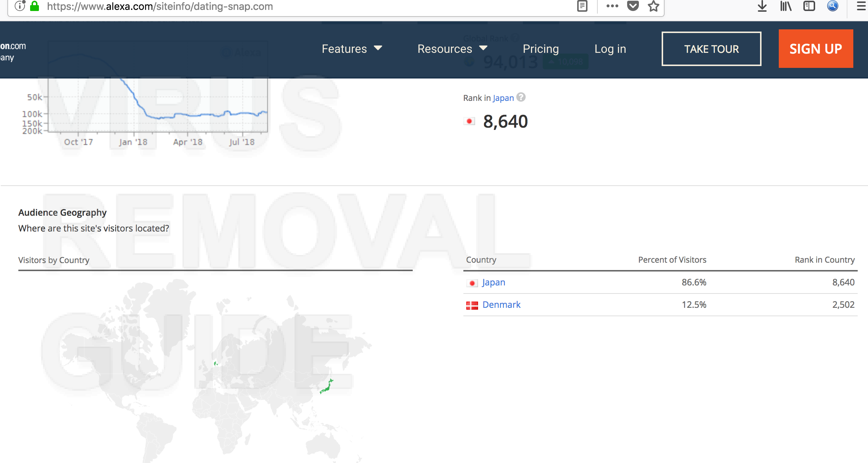This screenshot has width=868, height=463.
Task: Click the 8,640 rank number beside Japan flag
Action: pyautogui.click(x=506, y=121)
